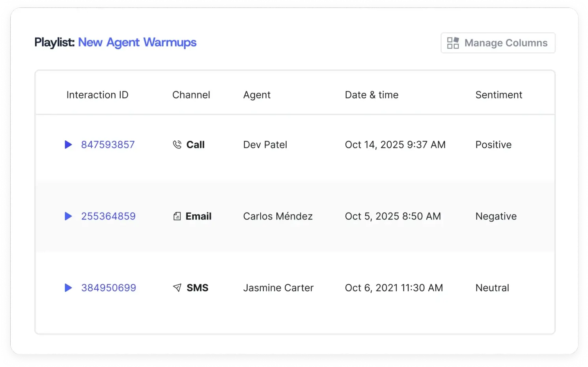Viewport: 588px width, 367px height.
Task: Sort by the Sentiment column header
Action: [x=498, y=95]
